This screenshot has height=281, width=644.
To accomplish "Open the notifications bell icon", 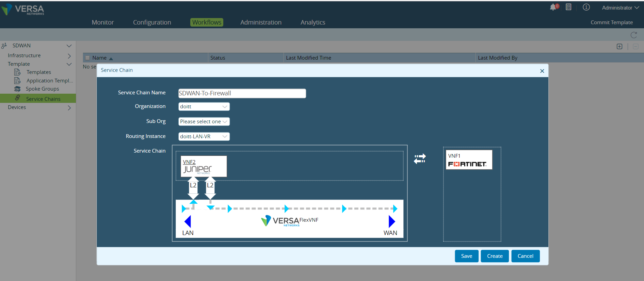I will [554, 7].
